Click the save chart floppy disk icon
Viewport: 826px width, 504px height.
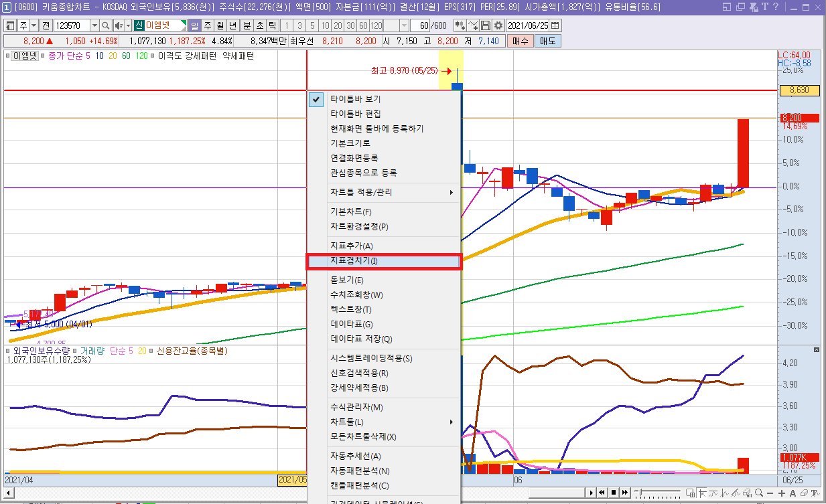(x=486, y=25)
